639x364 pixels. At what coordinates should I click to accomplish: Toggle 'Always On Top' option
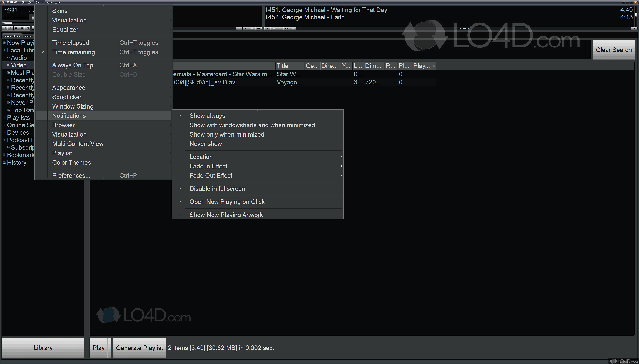pyautogui.click(x=104, y=65)
